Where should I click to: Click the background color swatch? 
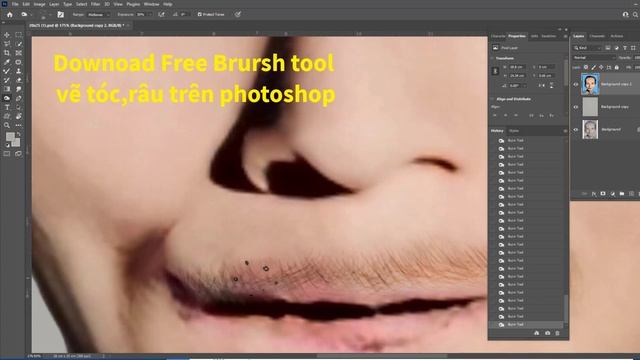click(x=17, y=142)
